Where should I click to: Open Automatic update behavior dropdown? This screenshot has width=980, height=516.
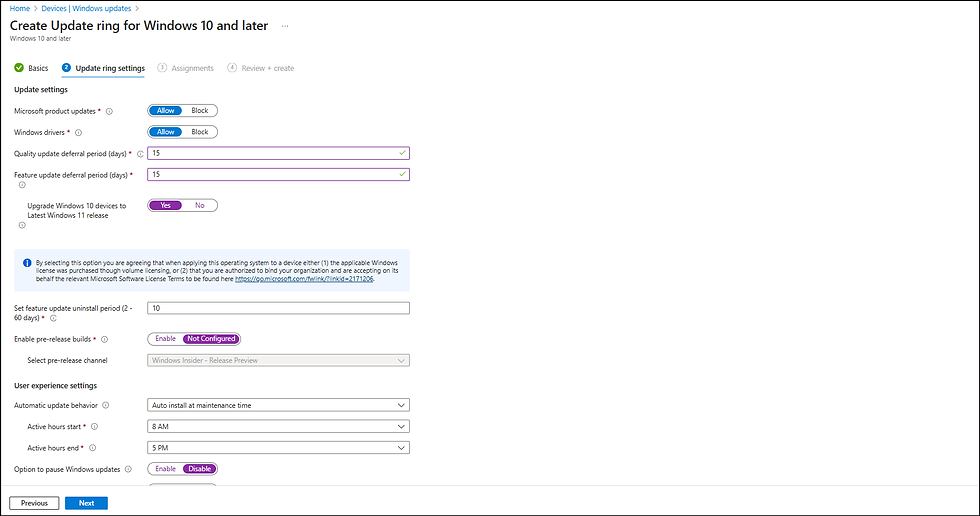(x=278, y=405)
